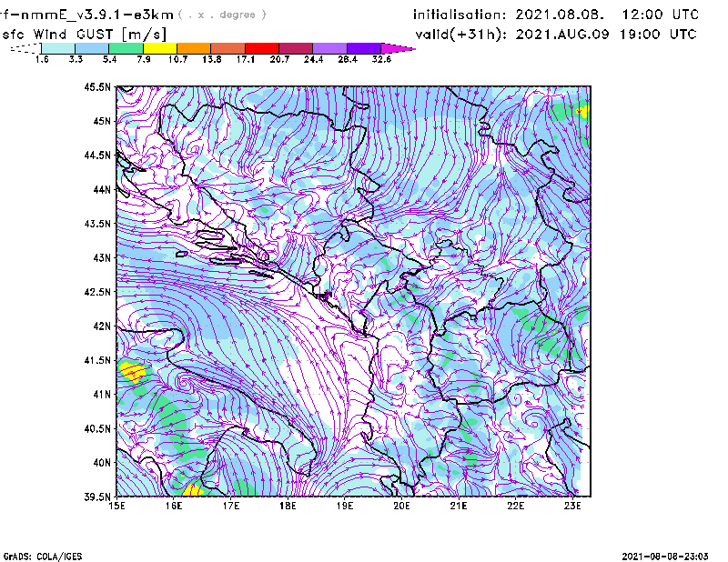Click the 45.5N latitude label
This screenshot has width=728, height=562.
(x=97, y=86)
